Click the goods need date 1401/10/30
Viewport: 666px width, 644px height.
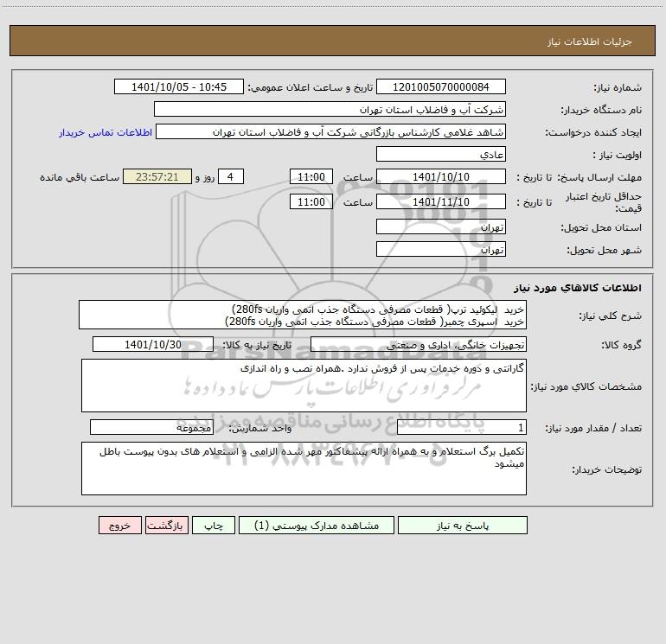pos(153,344)
